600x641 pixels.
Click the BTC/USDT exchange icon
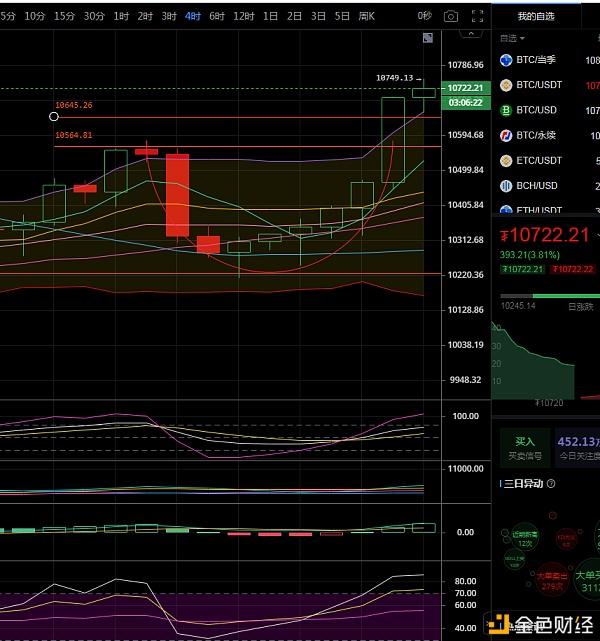coord(506,85)
